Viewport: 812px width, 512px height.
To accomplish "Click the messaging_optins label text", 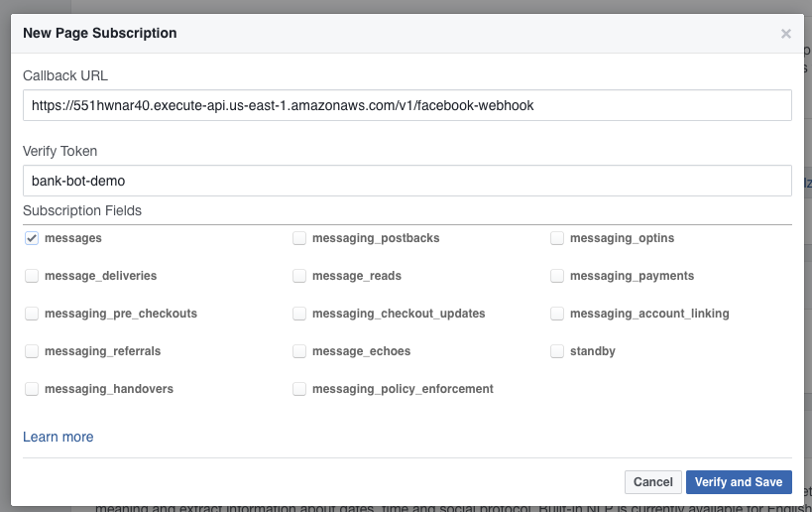I will (622, 238).
